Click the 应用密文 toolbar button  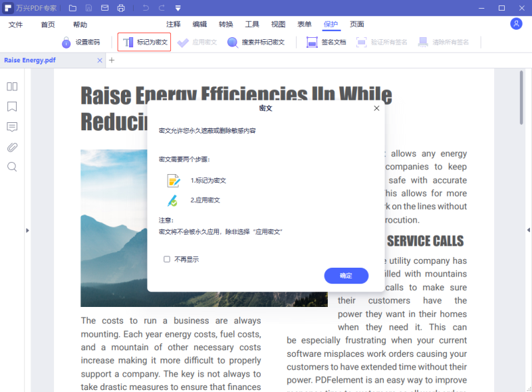point(197,43)
